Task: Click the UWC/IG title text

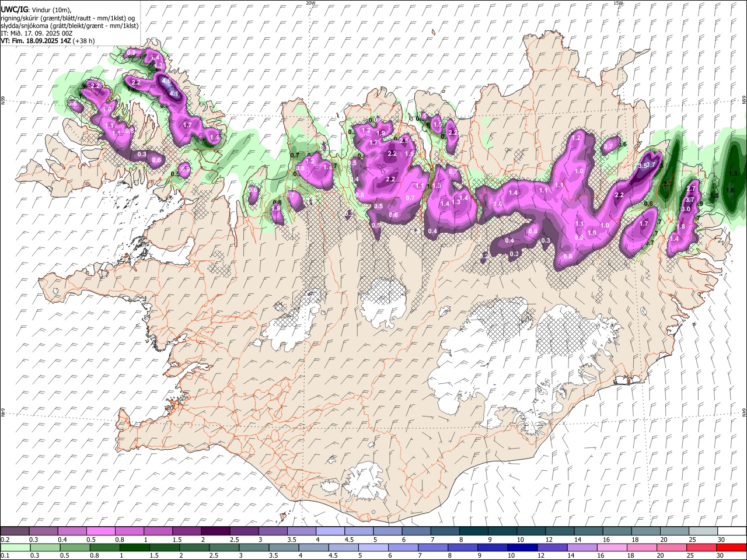Action: pos(13,9)
